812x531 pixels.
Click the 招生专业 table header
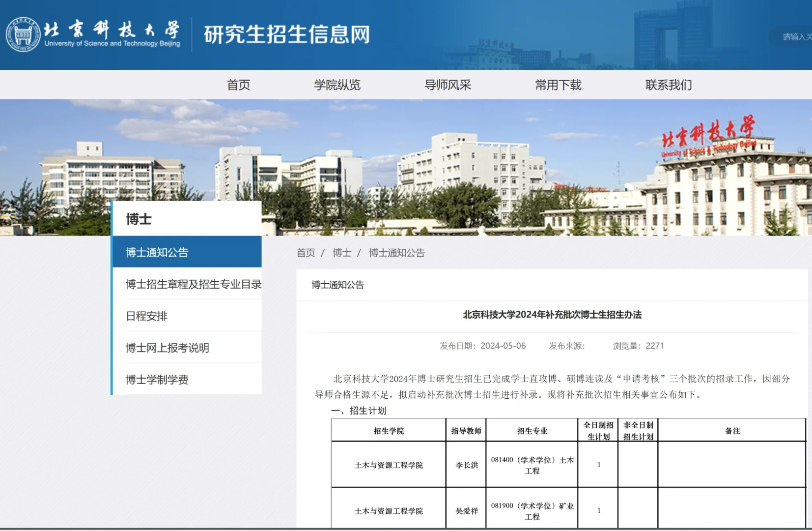[532, 431]
